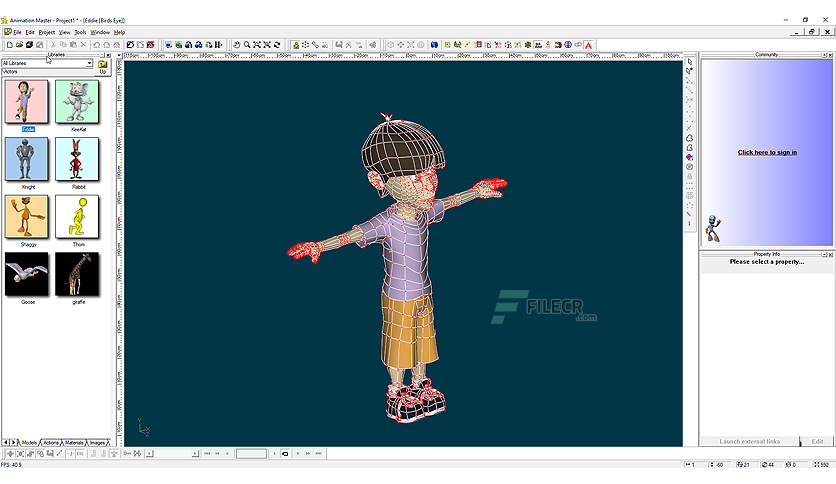Click the Launch external links button
This screenshot has height=484, width=836.
tap(750, 441)
